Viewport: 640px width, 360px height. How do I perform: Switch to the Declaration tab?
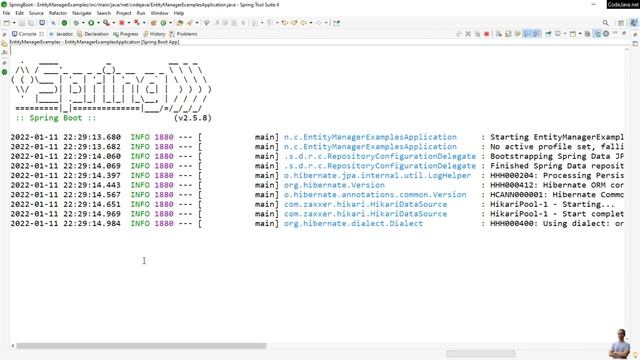pyautogui.click(x=93, y=34)
